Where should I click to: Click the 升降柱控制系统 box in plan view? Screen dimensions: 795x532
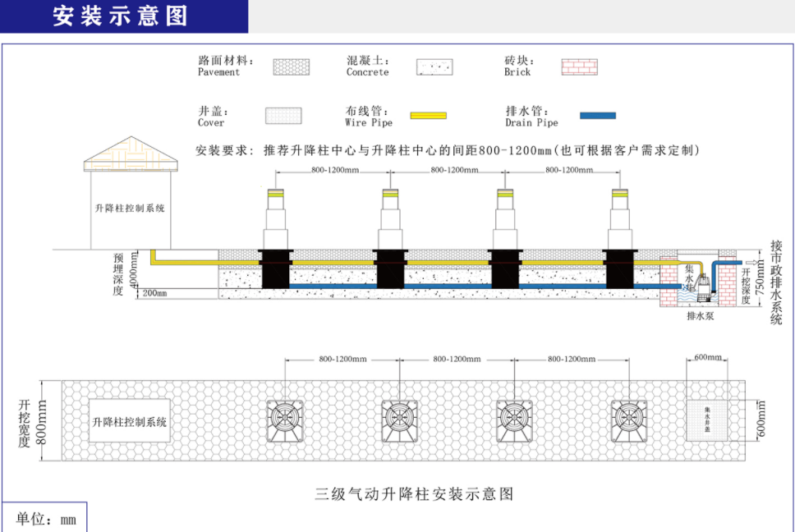point(129,421)
